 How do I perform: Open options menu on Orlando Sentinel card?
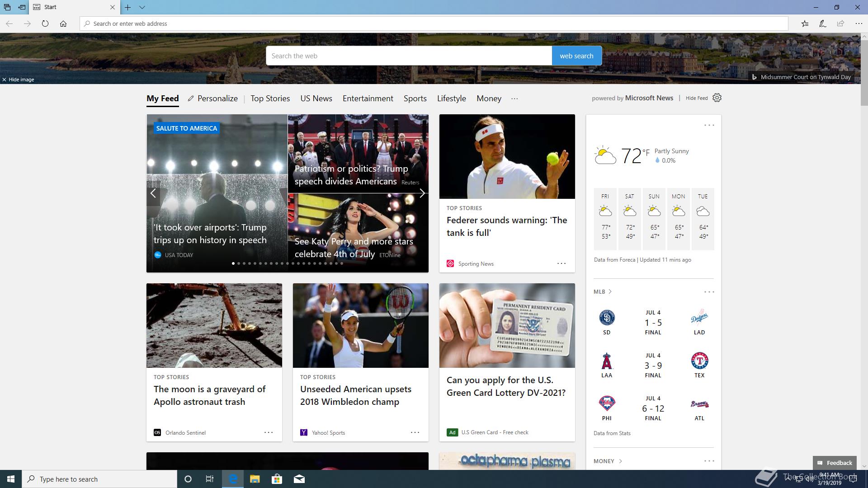click(269, 432)
